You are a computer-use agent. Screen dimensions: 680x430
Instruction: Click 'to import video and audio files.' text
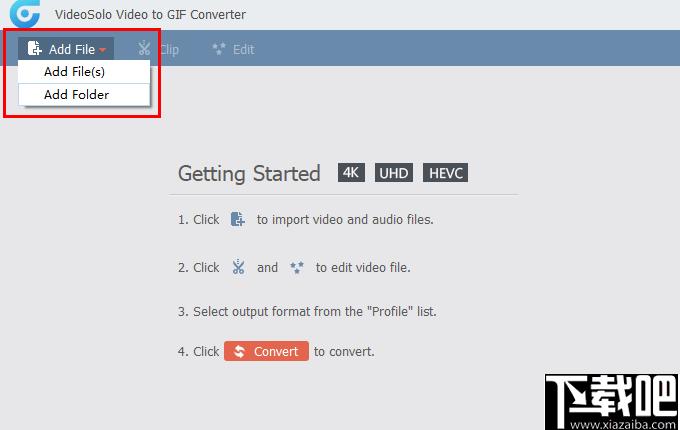click(345, 220)
